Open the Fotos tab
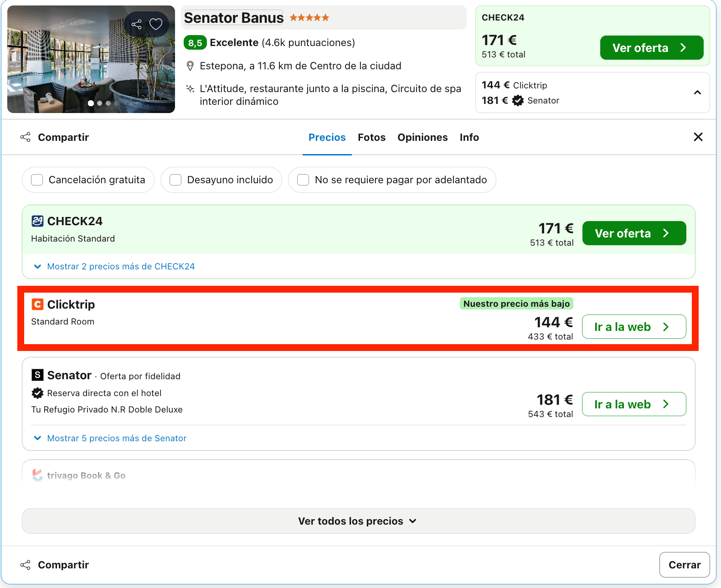 (x=371, y=137)
